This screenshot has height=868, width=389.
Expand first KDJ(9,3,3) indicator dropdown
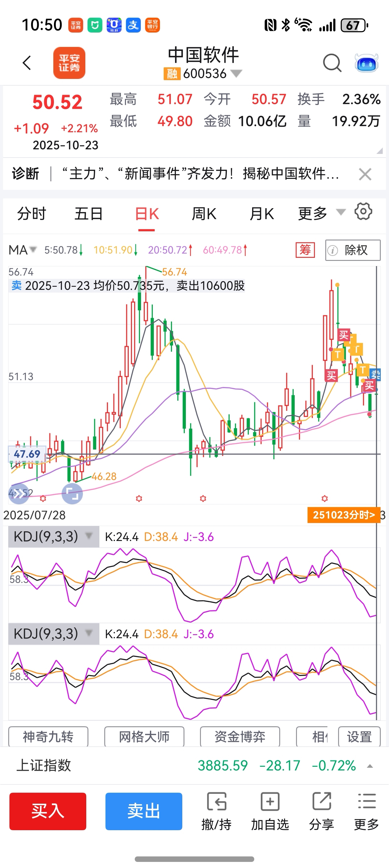[x=54, y=536]
